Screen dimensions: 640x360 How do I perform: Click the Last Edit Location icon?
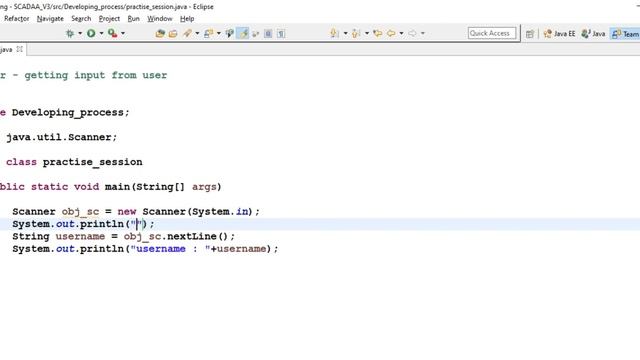[378, 33]
